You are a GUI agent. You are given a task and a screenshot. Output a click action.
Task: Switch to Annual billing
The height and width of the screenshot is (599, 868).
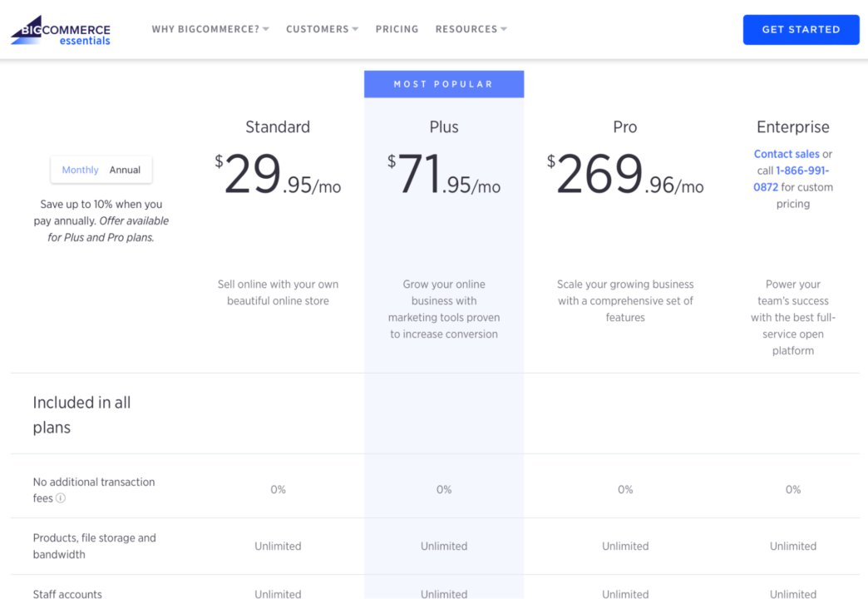tap(125, 170)
